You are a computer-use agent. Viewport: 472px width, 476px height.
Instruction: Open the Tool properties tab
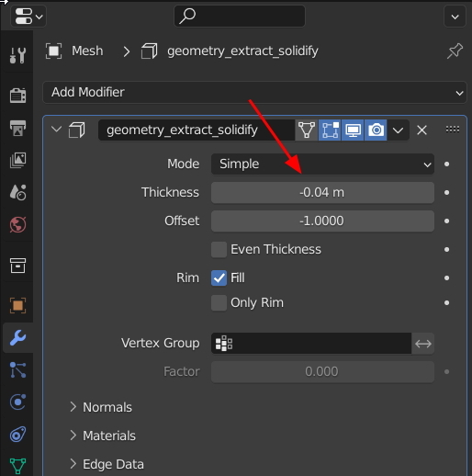tap(17, 55)
